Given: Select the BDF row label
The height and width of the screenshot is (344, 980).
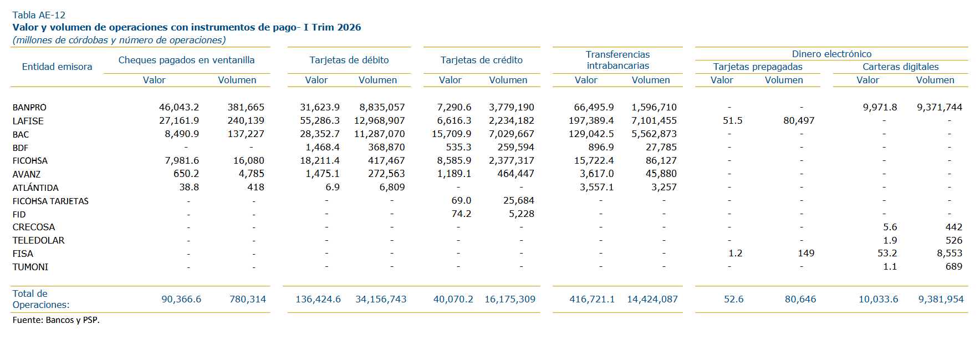Looking at the screenshot, I should pos(20,148).
